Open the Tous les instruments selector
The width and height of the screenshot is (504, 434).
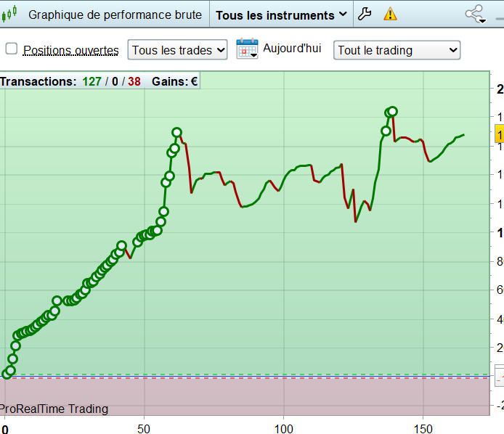(x=281, y=15)
